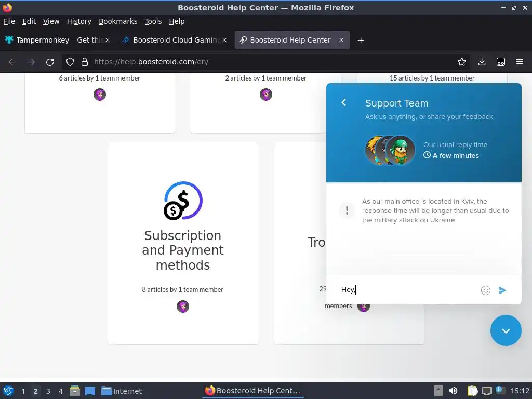Close the Tampermonkey tab
This screenshot has height=399, width=532.
coord(108,40)
